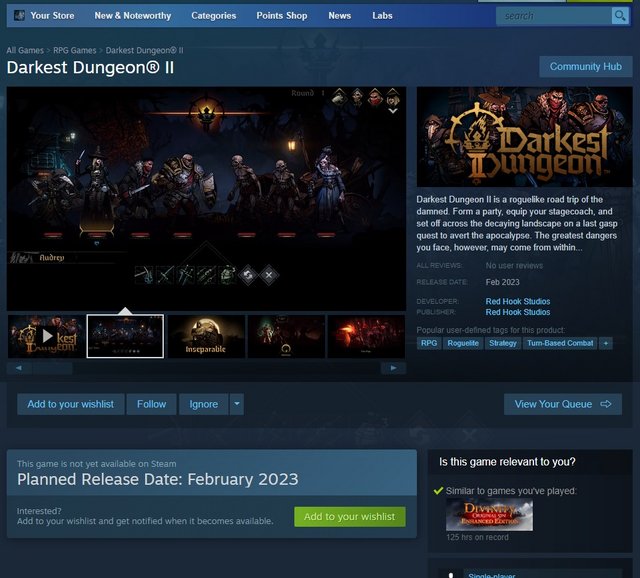Open RPG Games breadcrumb link
This screenshot has height=578, width=640.
pos(75,50)
